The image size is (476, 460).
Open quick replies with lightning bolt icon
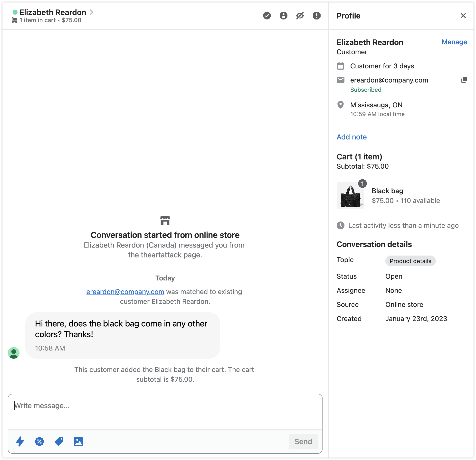(20, 441)
